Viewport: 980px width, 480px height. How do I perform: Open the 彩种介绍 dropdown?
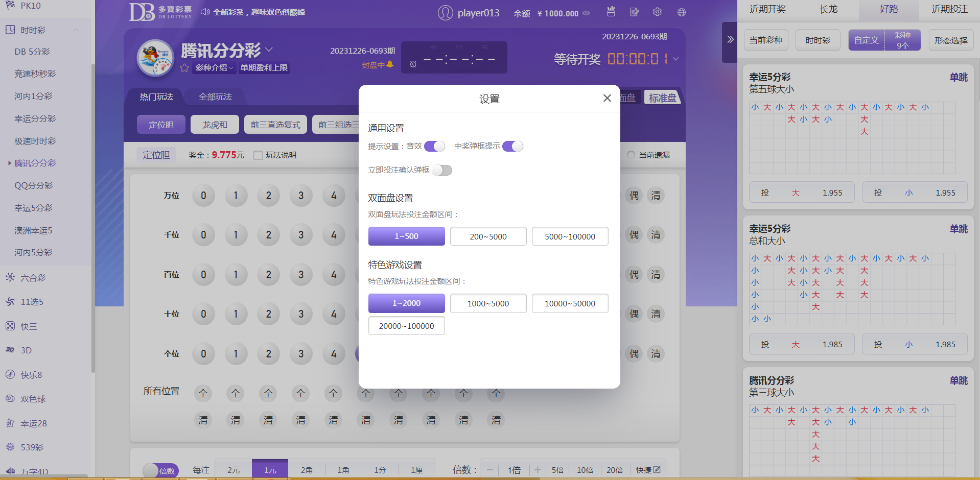(214, 68)
